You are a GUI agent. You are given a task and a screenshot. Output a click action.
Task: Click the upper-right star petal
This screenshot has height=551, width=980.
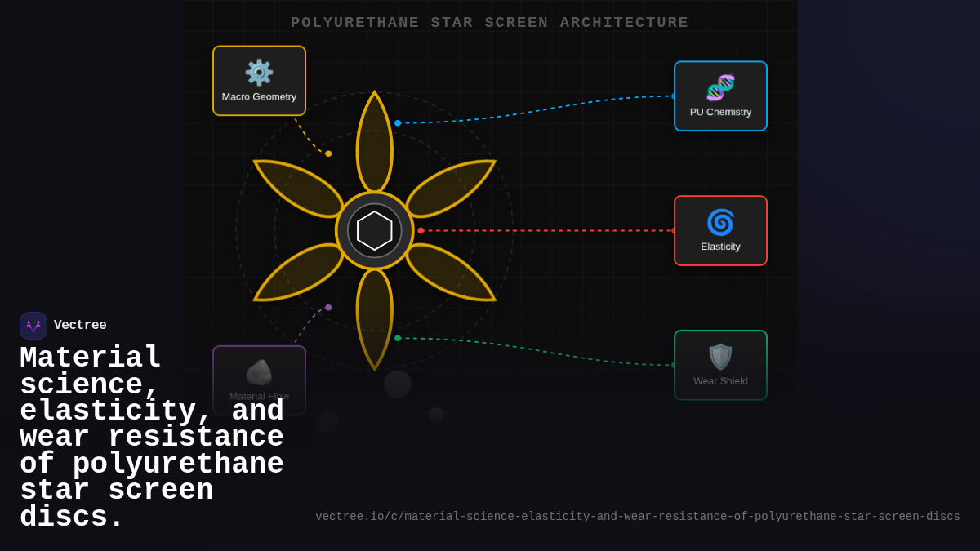tap(449, 189)
